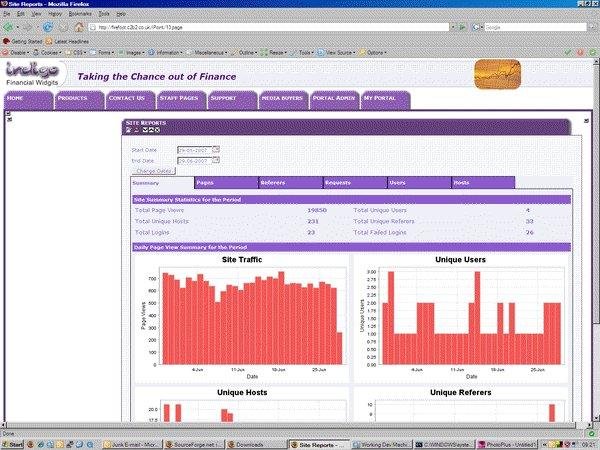The width and height of the screenshot is (600, 450).
Task: Click the browser Back arrow button
Action: tap(8, 27)
